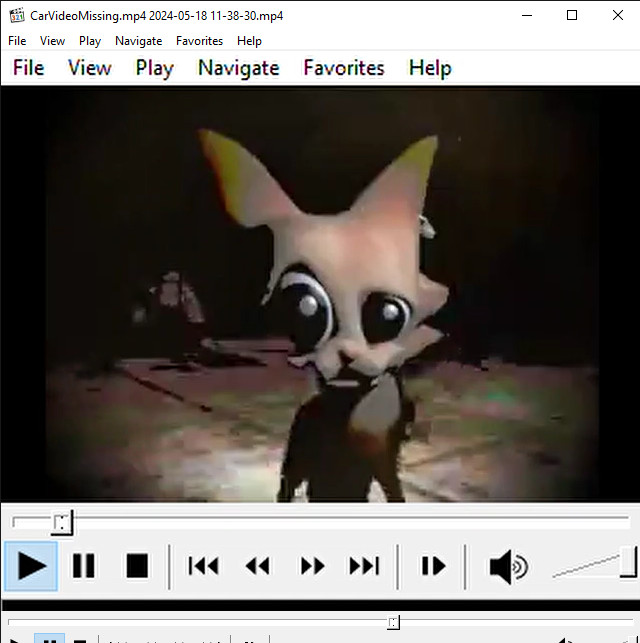
Task: Click the Media Player Classic icon in the title bar
Action: click(17, 16)
